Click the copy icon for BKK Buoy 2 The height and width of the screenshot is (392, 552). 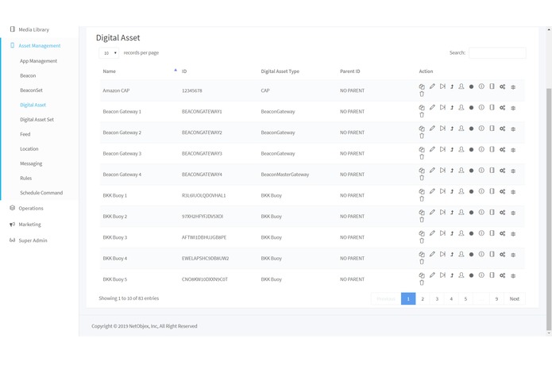[422, 213]
